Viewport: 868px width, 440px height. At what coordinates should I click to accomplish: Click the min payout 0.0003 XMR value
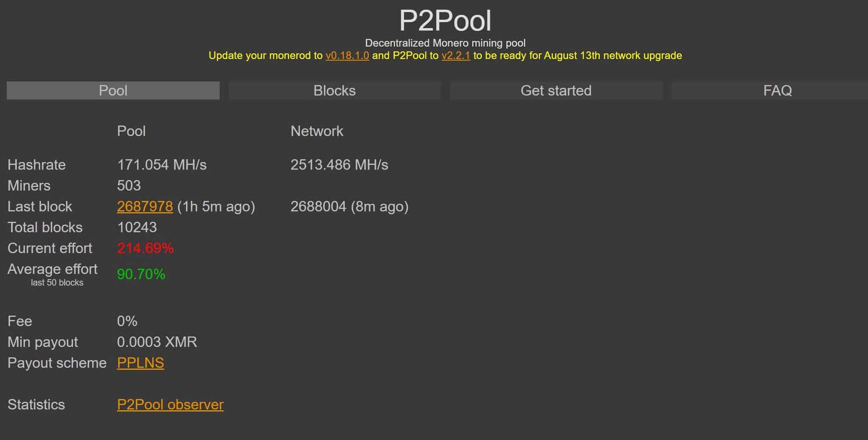tap(157, 342)
